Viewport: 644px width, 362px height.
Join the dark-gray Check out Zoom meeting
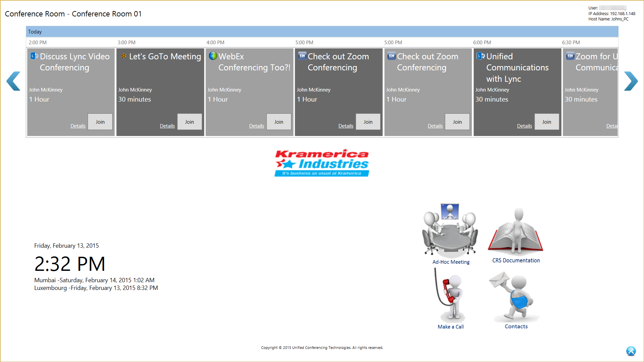[368, 122]
